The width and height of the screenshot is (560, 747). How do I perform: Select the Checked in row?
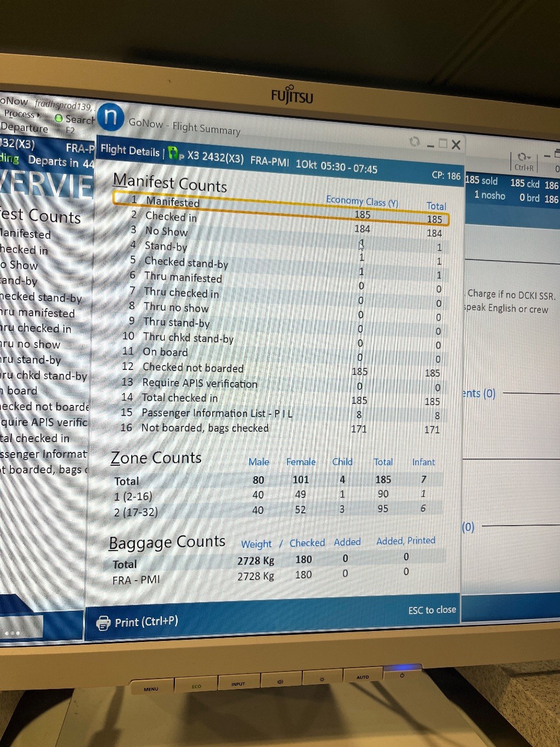171,217
